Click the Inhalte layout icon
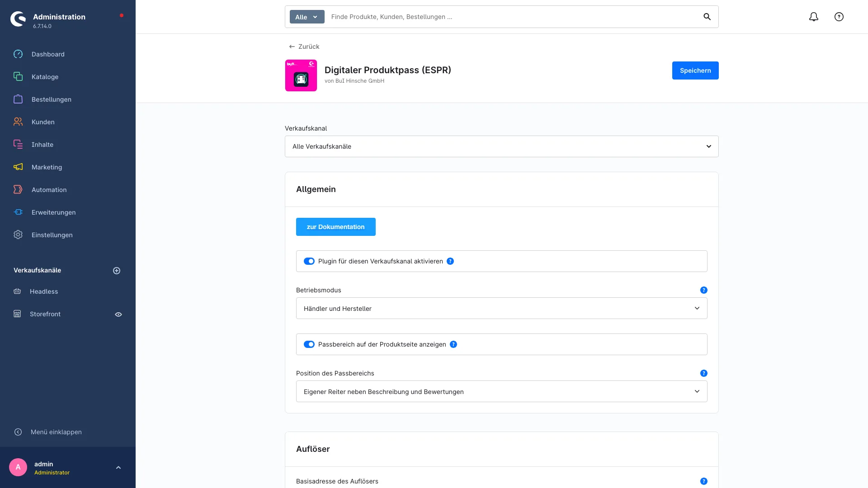Viewport: 868px width, 488px height. 18,145
